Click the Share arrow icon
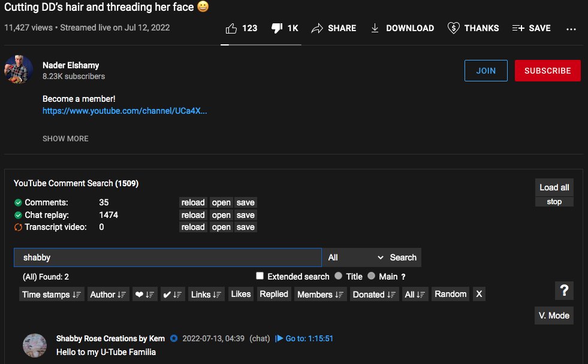This screenshot has height=364, width=588. [x=317, y=28]
